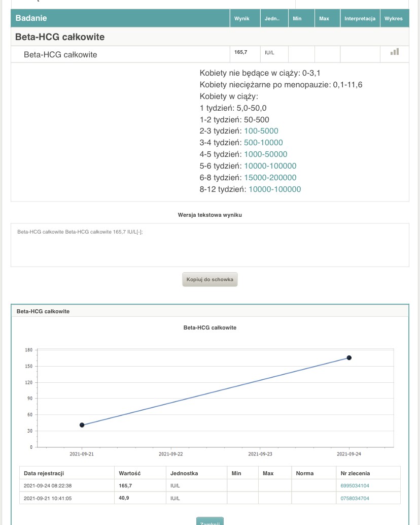Click the Wartość table header
The height and width of the screenshot is (525, 420).
tap(129, 473)
